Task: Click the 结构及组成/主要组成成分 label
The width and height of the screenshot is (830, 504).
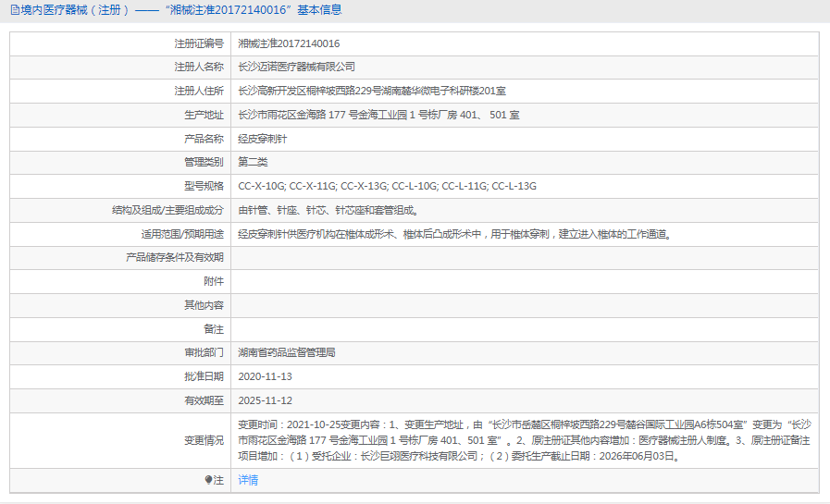Action: [167, 210]
